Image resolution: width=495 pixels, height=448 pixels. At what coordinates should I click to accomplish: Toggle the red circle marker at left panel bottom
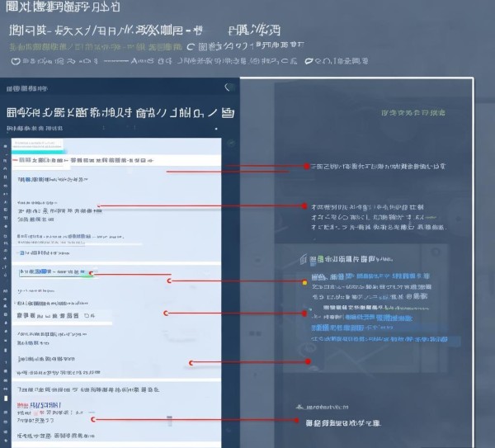click(x=93, y=419)
